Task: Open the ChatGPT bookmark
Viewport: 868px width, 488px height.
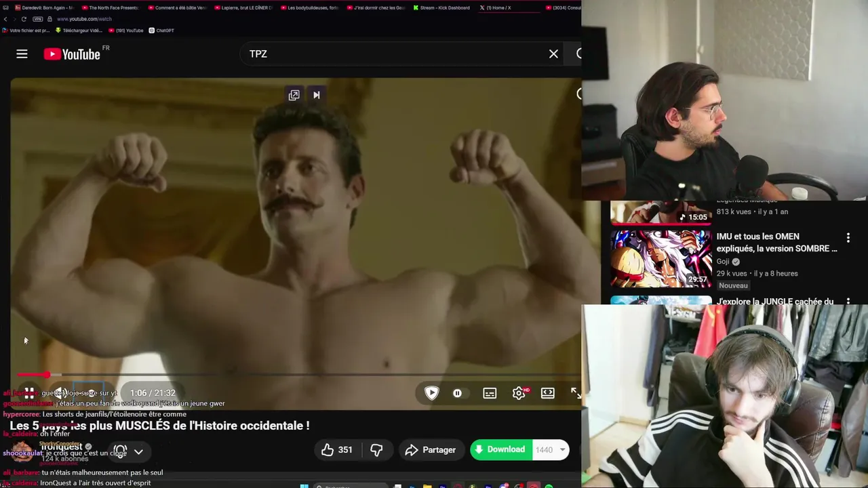Action: (161, 30)
